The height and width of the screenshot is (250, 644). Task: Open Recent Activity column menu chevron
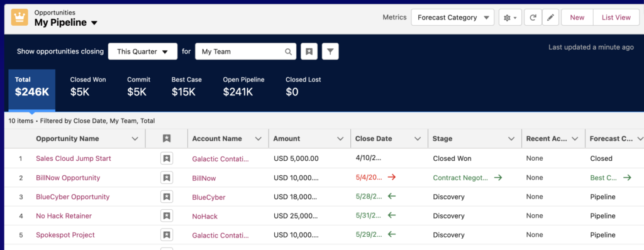coord(575,139)
